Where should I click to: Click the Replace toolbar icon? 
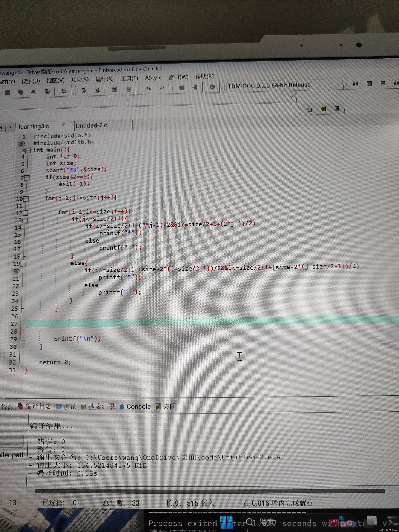(97, 90)
